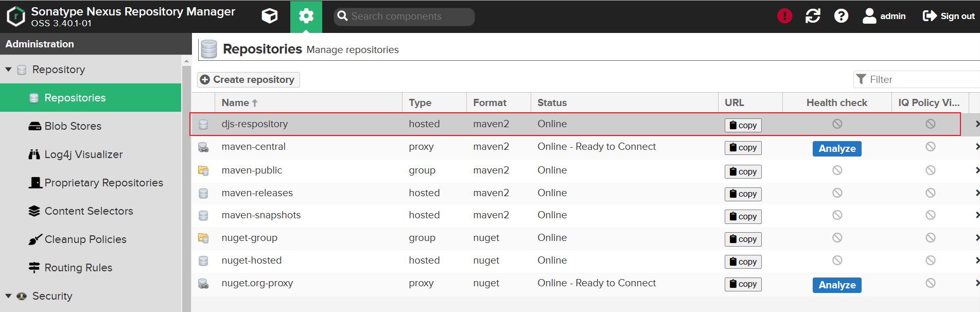Copy URL of djs-respository
980x312 pixels.
click(x=743, y=125)
